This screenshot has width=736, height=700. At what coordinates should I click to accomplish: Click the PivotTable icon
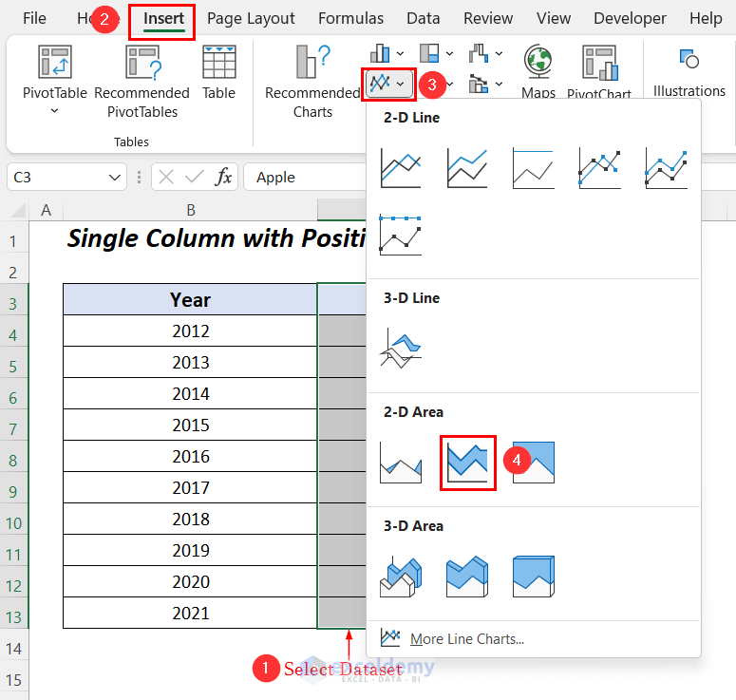(55, 62)
